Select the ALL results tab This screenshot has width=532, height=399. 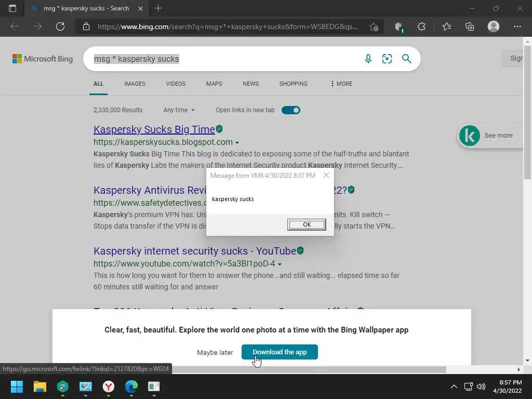[98, 84]
